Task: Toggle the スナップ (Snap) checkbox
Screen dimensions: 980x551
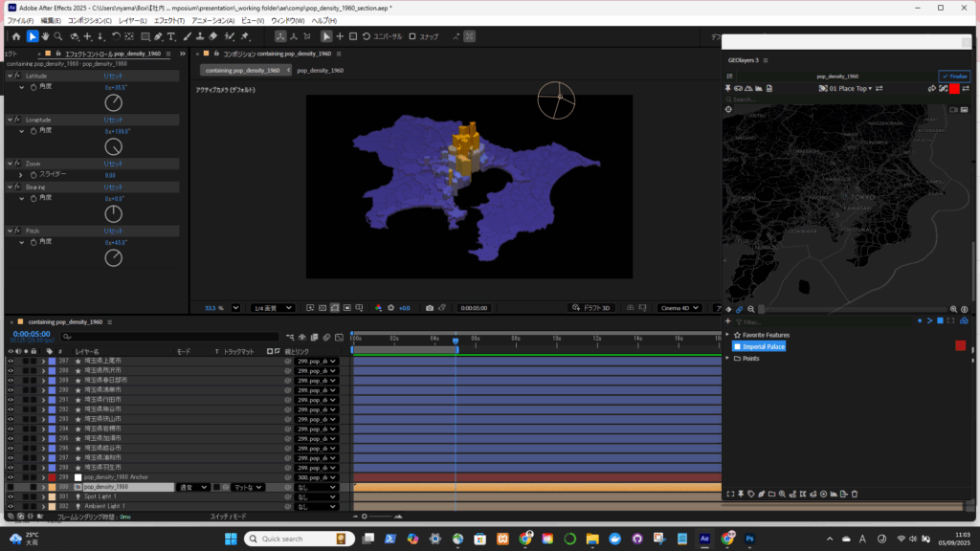Action: 412,36
